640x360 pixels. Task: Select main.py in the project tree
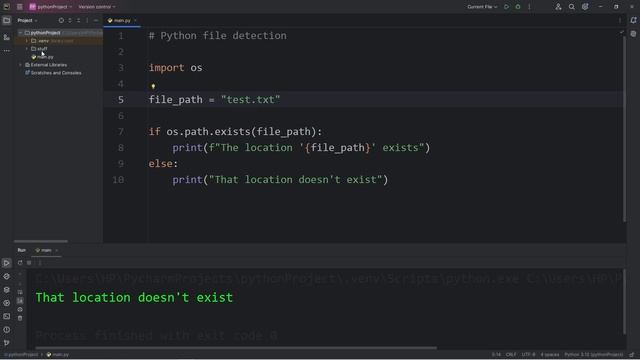coord(42,57)
